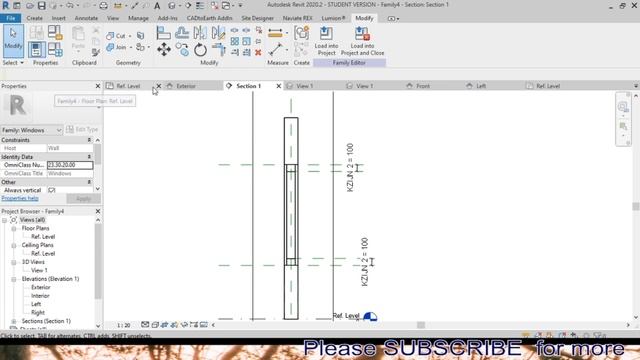The height and width of the screenshot is (360, 640).
Task: Switch to the Annotate ribbon tab
Action: click(86, 18)
